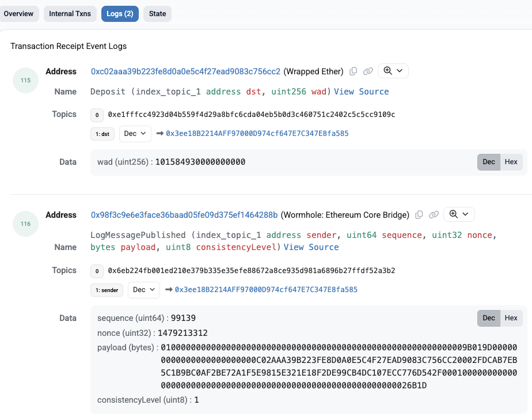
Task: Click the '1: dst' topic label
Action: (102, 134)
